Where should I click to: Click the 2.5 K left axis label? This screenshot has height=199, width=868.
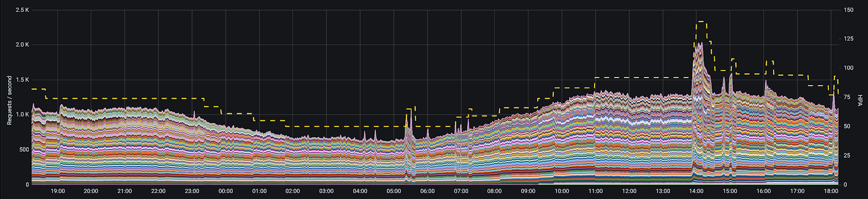tap(22, 10)
